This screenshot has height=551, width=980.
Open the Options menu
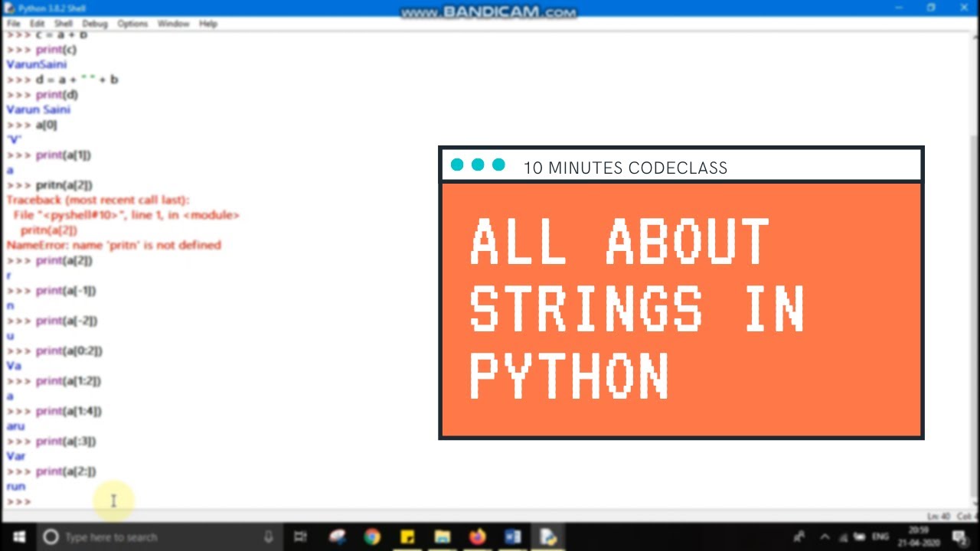132,24
